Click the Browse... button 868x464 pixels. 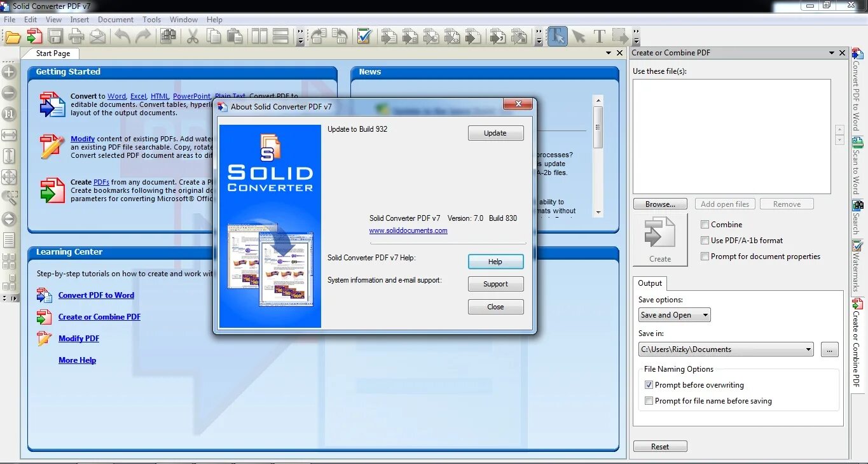[660, 204]
